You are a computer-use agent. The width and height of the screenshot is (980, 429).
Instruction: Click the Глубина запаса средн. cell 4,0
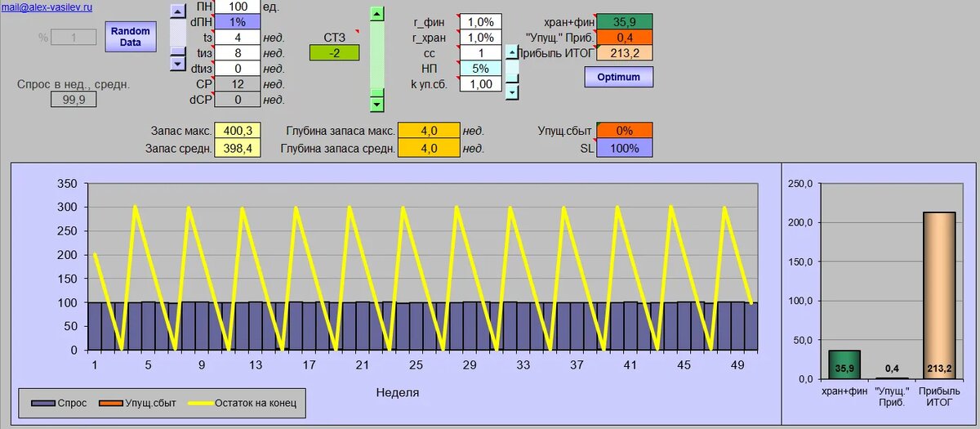click(x=429, y=148)
